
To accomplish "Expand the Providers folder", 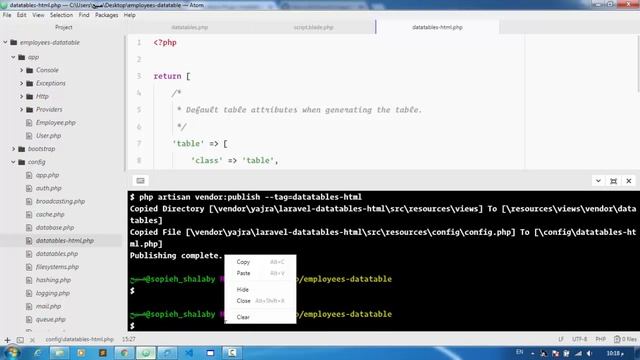I will point(22,109).
